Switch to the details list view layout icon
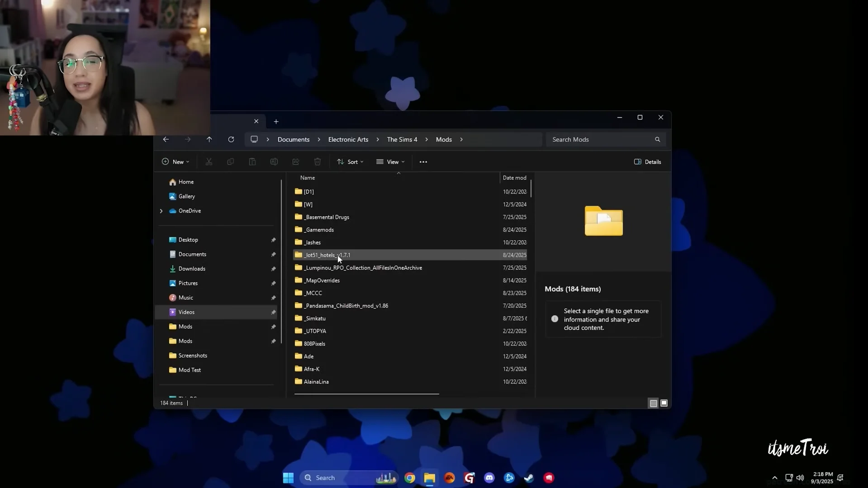Image resolution: width=868 pixels, height=488 pixels. [653, 403]
